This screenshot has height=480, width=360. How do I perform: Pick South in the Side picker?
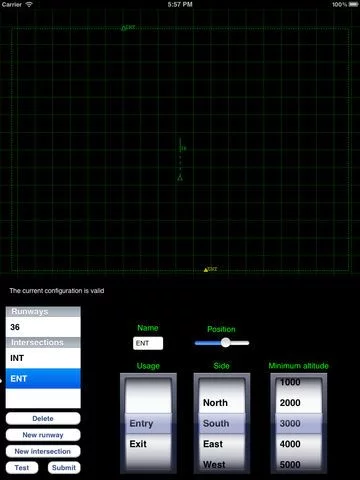(x=222, y=423)
